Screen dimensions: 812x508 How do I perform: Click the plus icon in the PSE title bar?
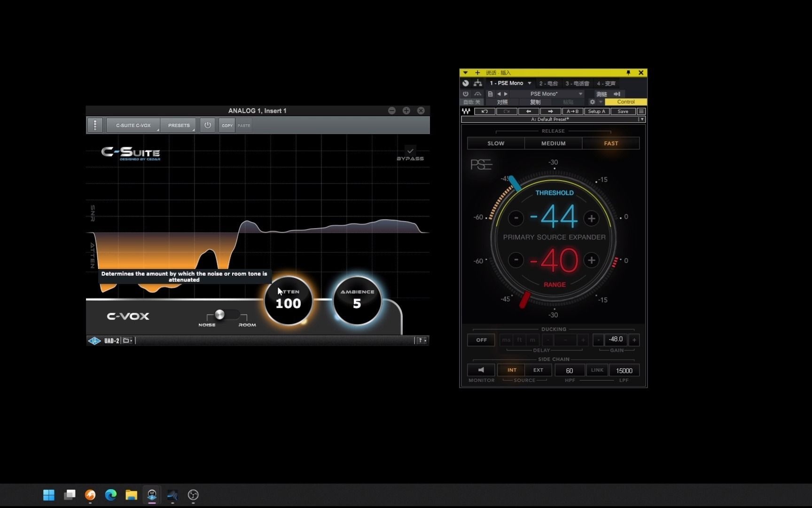coord(477,72)
